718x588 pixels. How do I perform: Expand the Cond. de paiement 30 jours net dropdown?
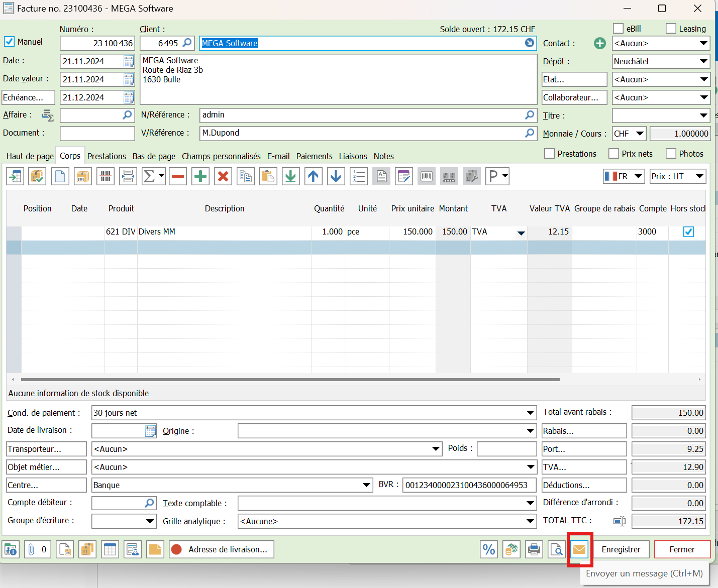[x=531, y=413]
